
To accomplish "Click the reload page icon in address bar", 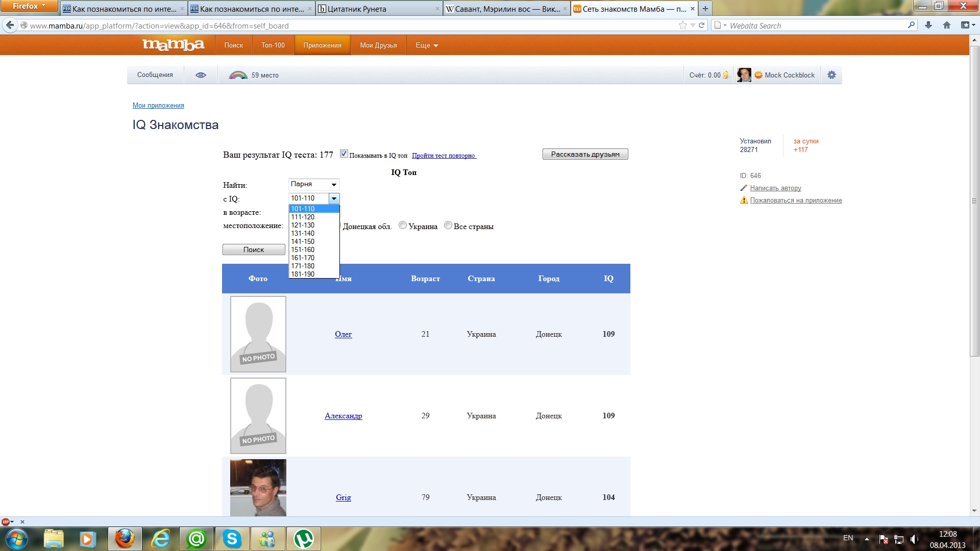I will tap(702, 26).
